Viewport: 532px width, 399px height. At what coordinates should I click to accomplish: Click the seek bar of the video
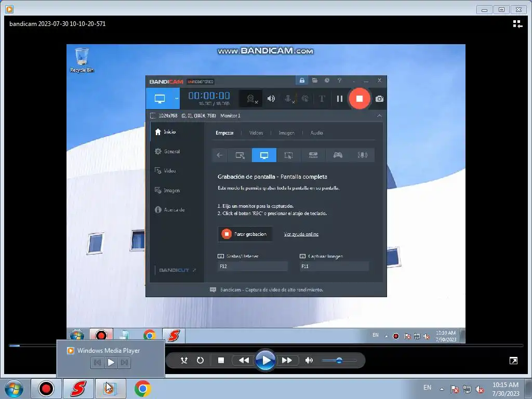click(x=266, y=345)
